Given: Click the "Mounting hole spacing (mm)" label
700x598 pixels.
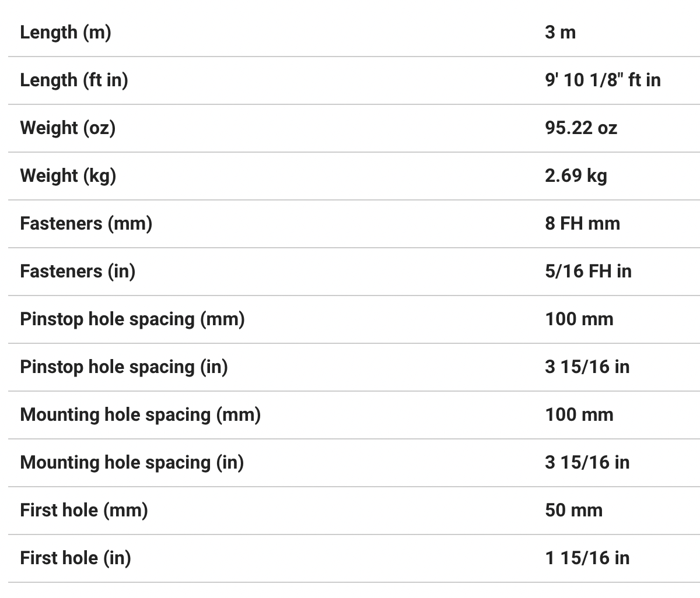Looking at the screenshot, I should click(140, 414).
